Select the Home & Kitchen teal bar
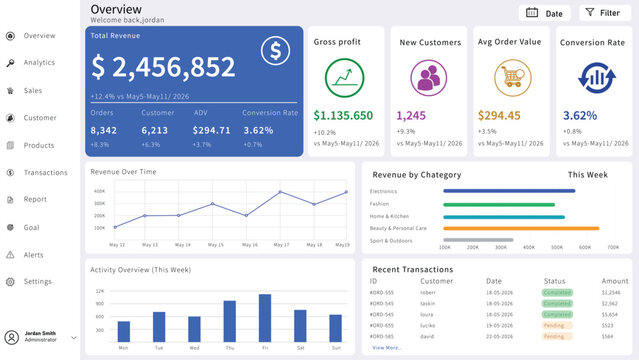639x360 pixels. pos(504,217)
